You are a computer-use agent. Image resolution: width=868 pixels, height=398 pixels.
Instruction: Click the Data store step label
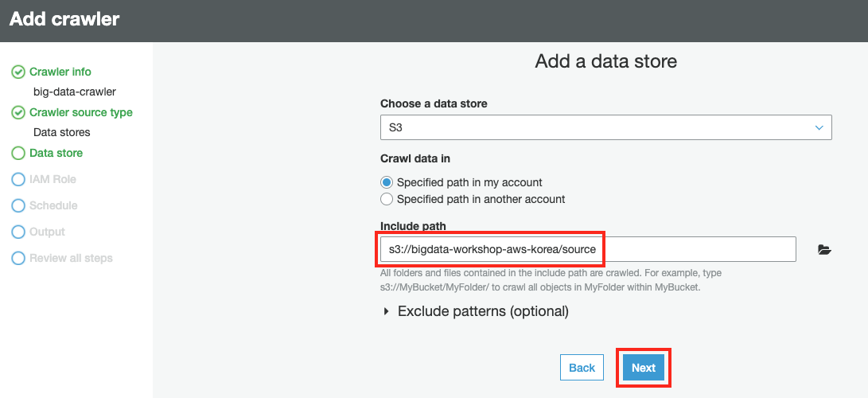(x=56, y=153)
